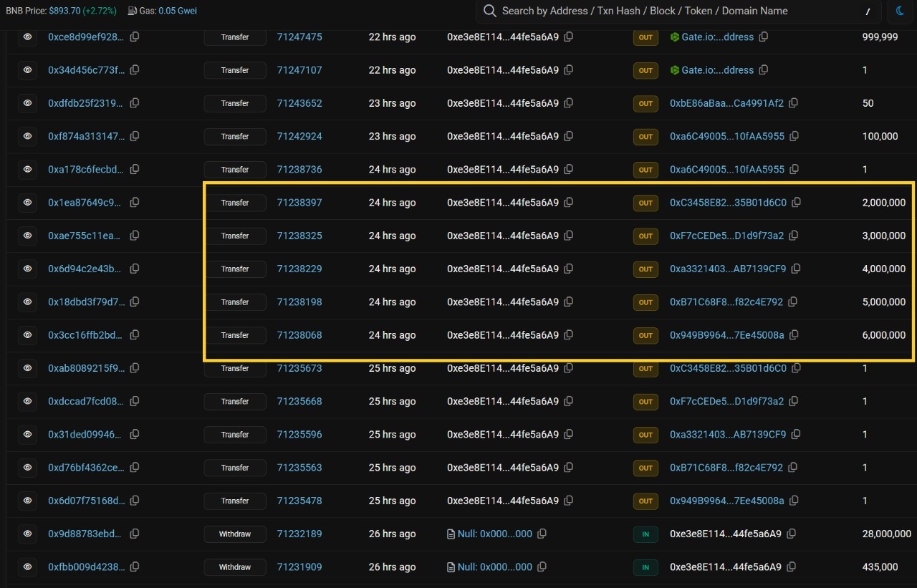The height and width of the screenshot is (588, 917).
Task: Preview transaction 0x9d88783ebd with eye icon
Action: click(x=27, y=534)
